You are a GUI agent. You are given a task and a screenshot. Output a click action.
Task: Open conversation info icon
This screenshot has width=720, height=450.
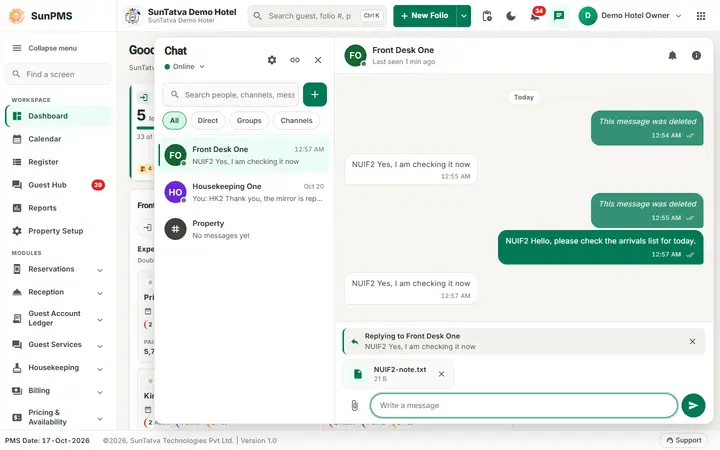pyautogui.click(x=696, y=56)
